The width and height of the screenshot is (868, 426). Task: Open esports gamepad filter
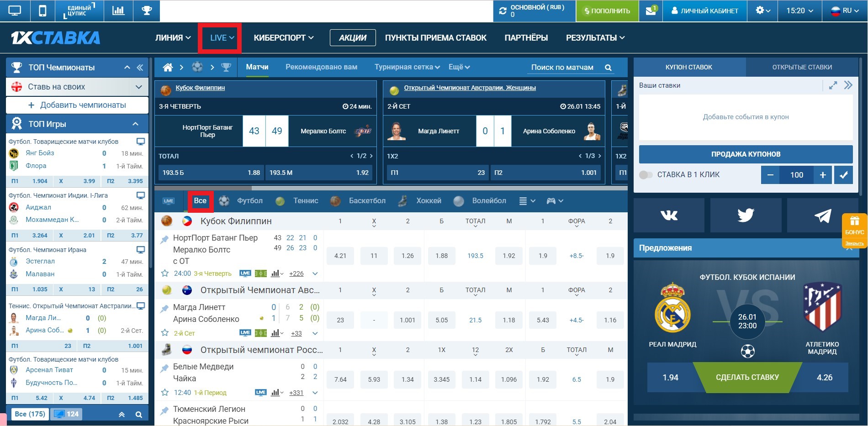555,201
